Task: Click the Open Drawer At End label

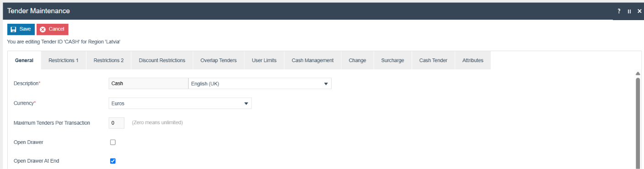Action: [37, 161]
